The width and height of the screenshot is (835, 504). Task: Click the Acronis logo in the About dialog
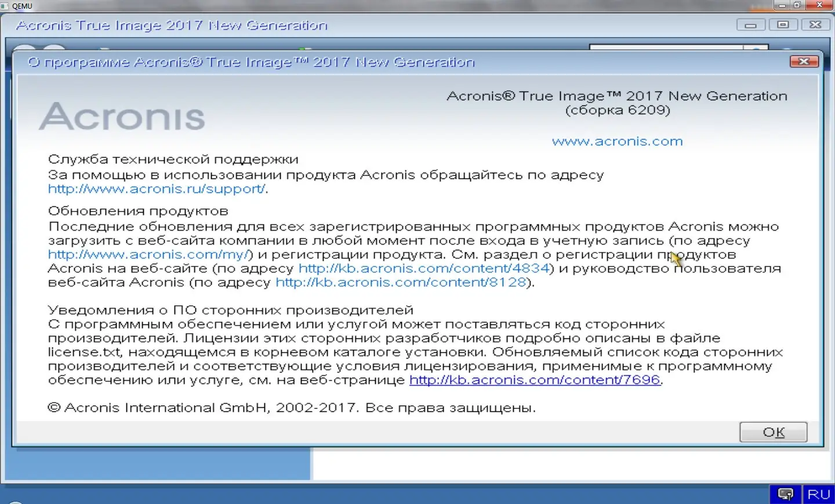point(122,116)
